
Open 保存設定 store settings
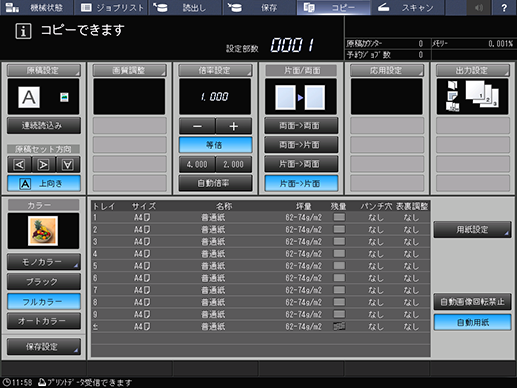coord(44,347)
